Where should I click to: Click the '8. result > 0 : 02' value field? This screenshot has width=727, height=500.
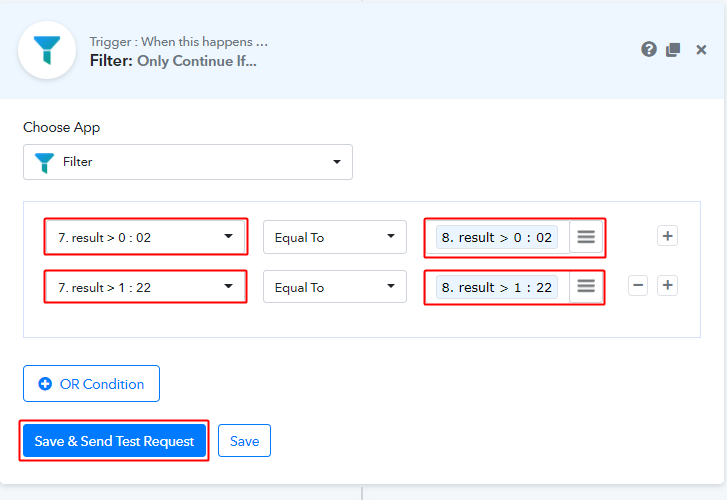(497, 237)
